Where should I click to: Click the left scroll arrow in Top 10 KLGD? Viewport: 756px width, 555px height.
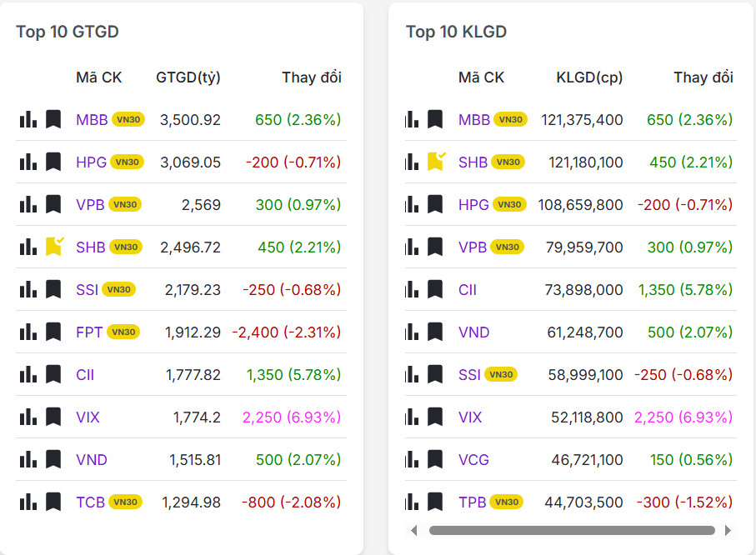(413, 530)
